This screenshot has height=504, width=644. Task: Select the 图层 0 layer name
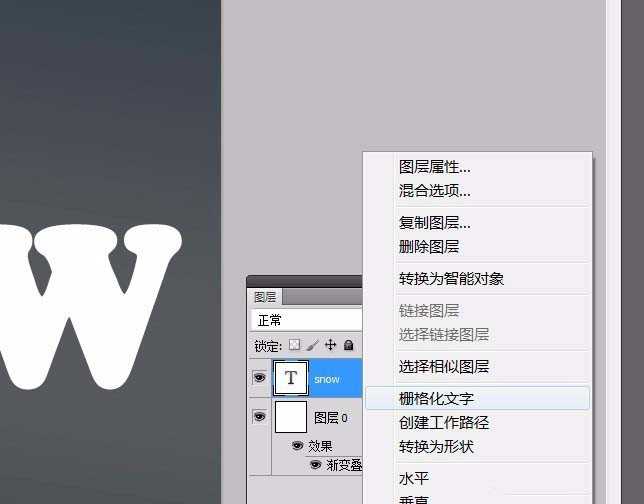coord(331,418)
